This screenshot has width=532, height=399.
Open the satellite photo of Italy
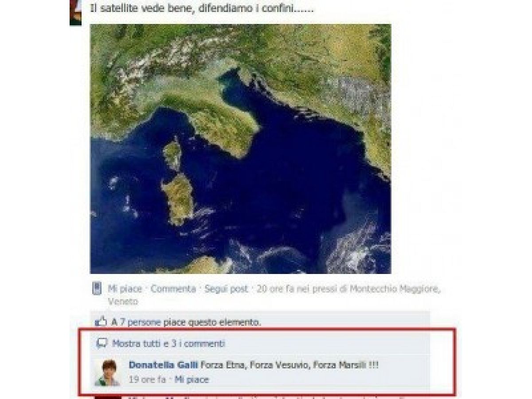[240, 149]
